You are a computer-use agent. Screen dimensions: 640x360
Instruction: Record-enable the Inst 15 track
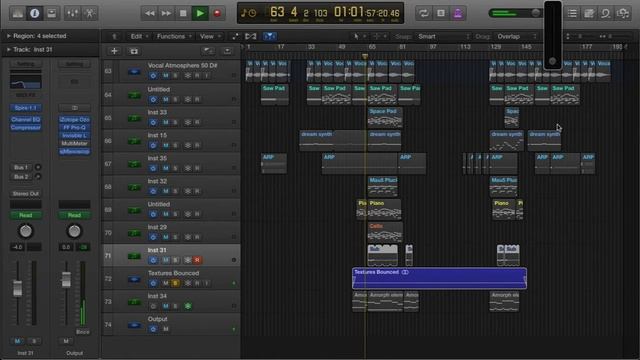197,145
